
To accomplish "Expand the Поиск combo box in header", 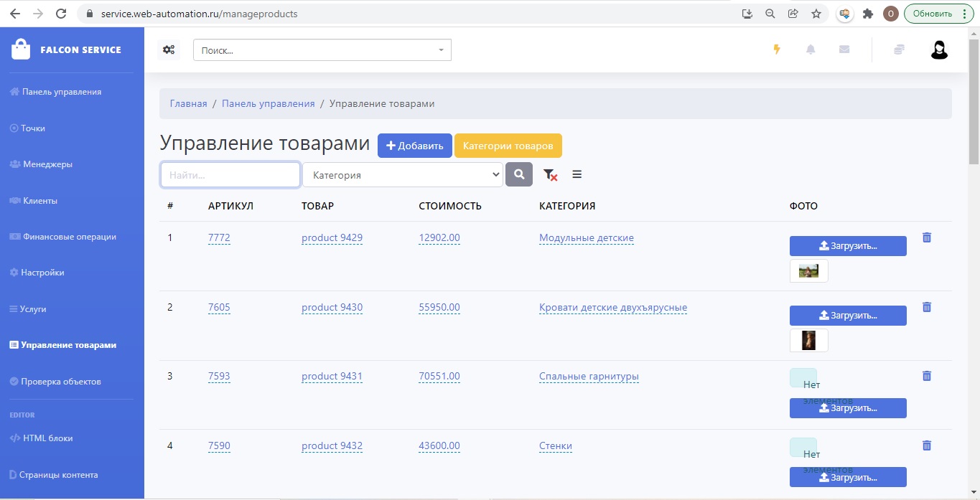I will [x=322, y=50].
